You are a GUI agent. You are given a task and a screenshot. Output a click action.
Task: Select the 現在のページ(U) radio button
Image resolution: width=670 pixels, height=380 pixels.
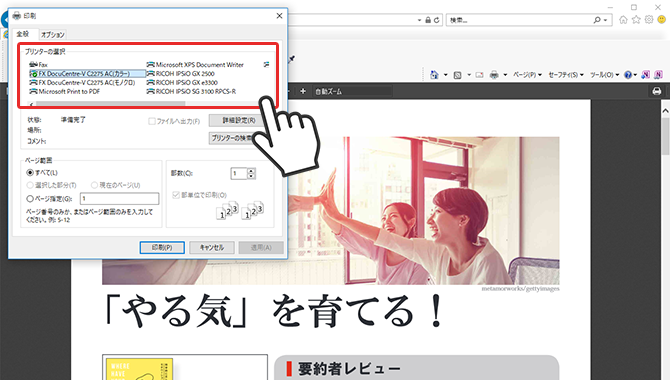click(x=94, y=185)
